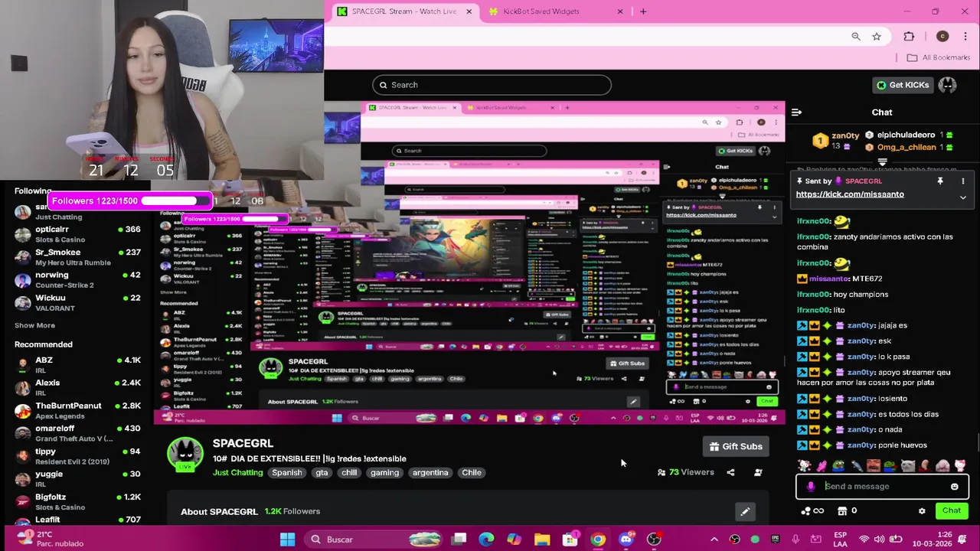Open recommended channel tippy
Viewport: 980px width, 551px height.
[77, 457]
